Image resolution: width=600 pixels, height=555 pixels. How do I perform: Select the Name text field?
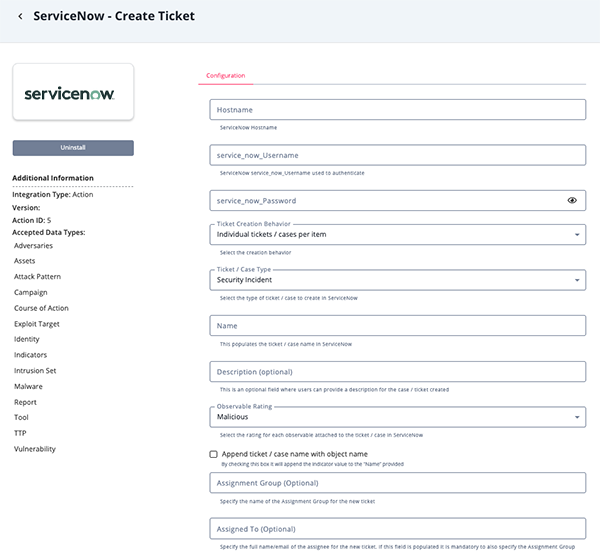pyautogui.click(x=397, y=326)
